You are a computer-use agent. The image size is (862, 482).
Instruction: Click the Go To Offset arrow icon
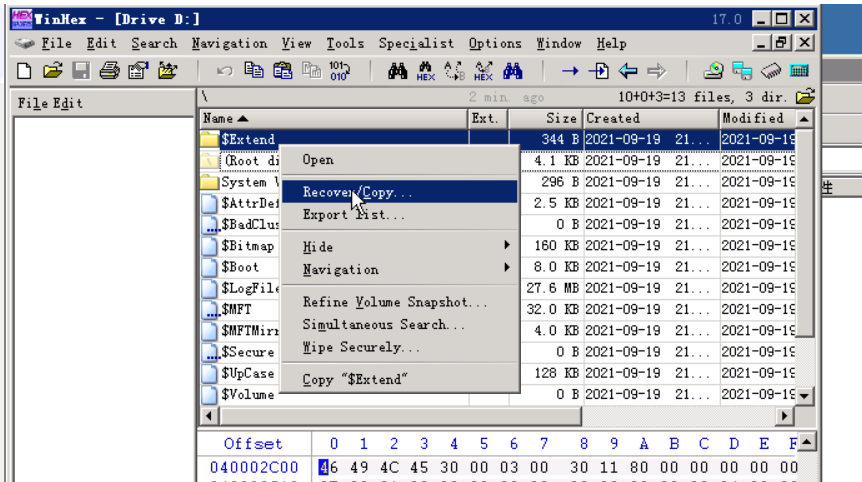pos(570,71)
